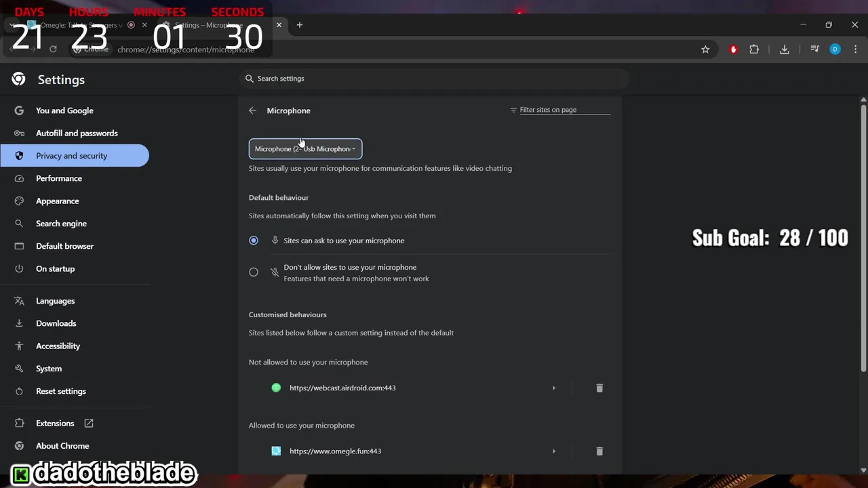This screenshot has height=488, width=868.
Task: Click the power icon for On startup
Action: tap(19, 269)
